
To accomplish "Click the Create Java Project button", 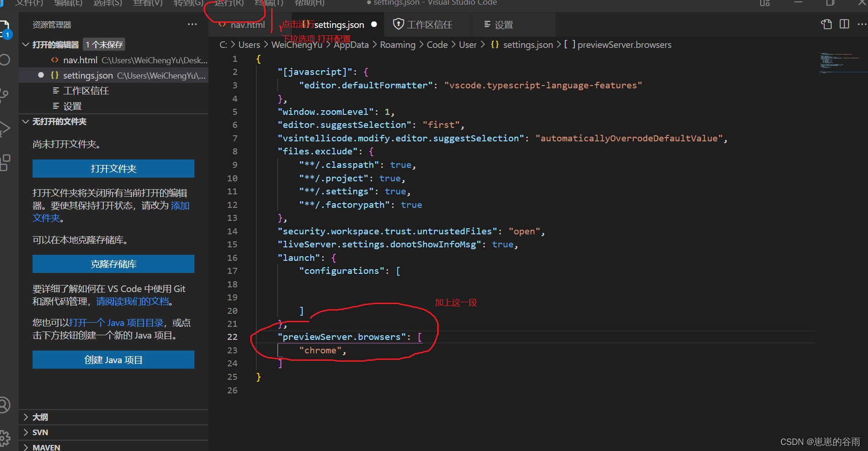I will click(x=114, y=359).
